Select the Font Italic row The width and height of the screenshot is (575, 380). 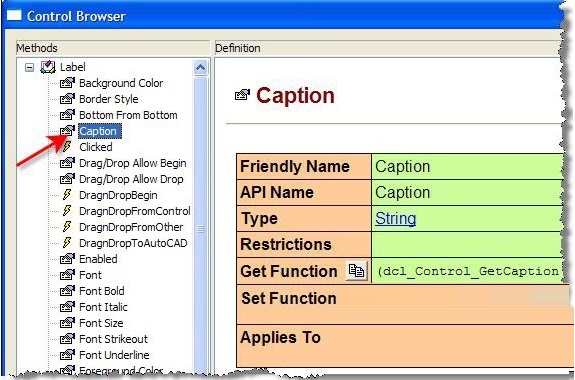pyautogui.click(x=103, y=307)
